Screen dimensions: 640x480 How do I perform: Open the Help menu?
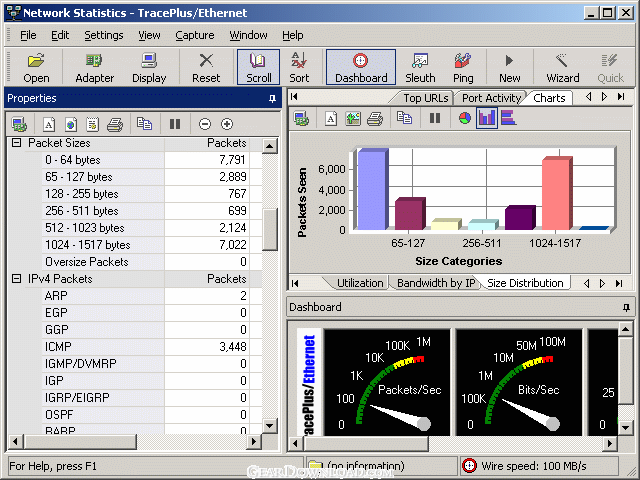tap(293, 36)
